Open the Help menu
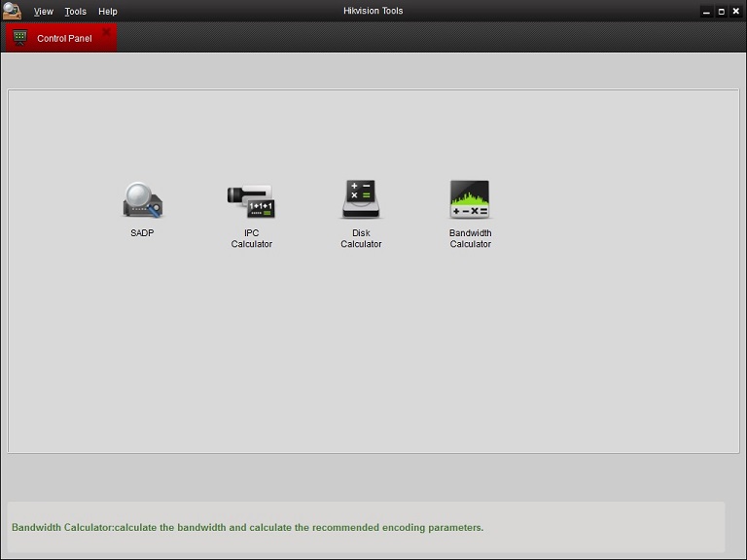747x560 pixels. point(108,12)
